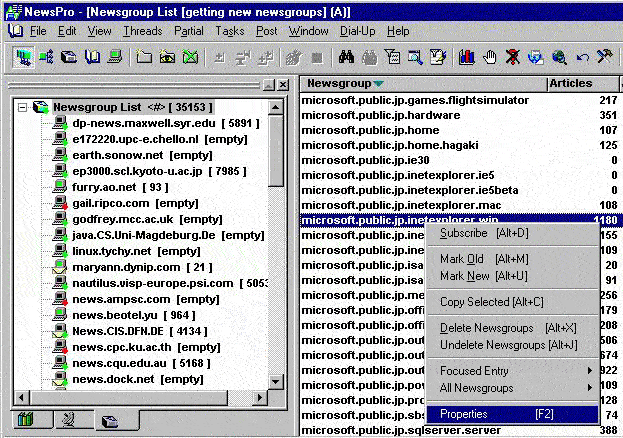Click the red crossed-out figure icon

point(513,58)
